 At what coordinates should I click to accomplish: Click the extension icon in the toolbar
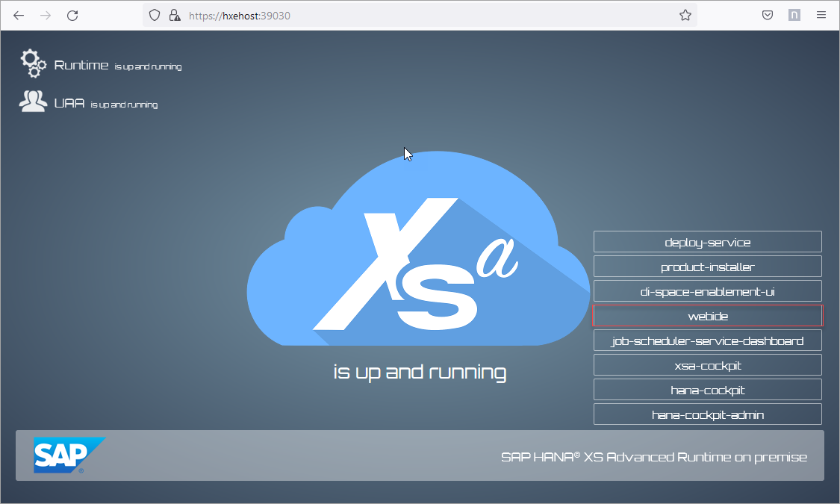coord(794,16)
